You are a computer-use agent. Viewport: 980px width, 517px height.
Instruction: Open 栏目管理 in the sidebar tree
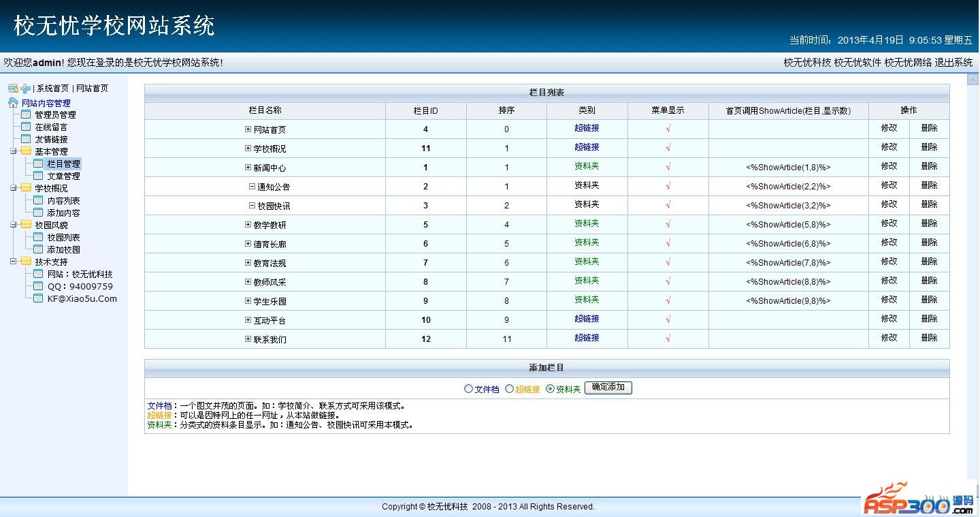63,164
